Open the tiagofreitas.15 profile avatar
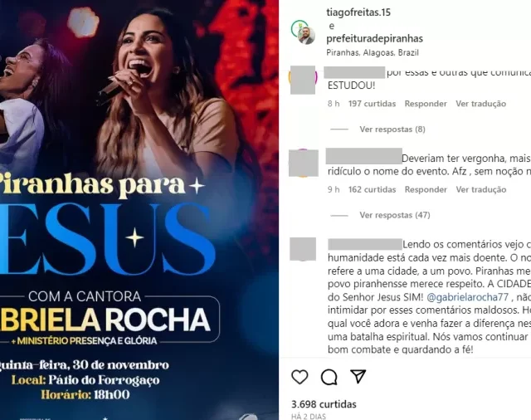The width and height of the screenshot is (531, 420). 303,32
